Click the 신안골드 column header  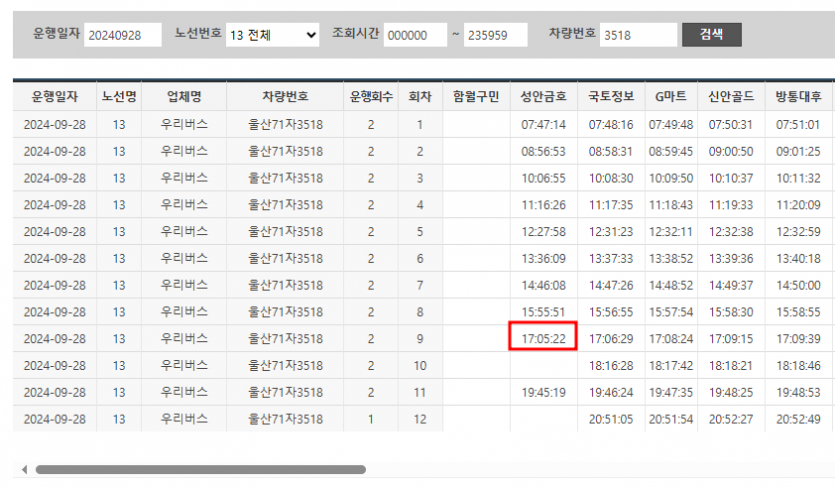731,97
